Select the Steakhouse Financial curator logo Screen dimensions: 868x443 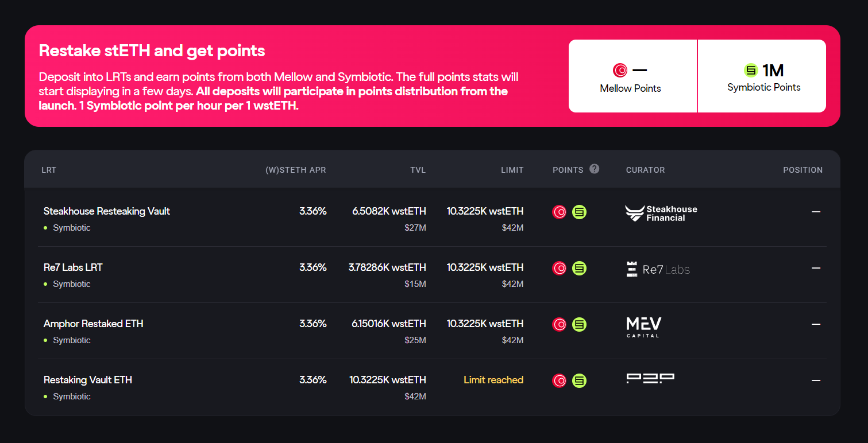[x=661, y=213]
